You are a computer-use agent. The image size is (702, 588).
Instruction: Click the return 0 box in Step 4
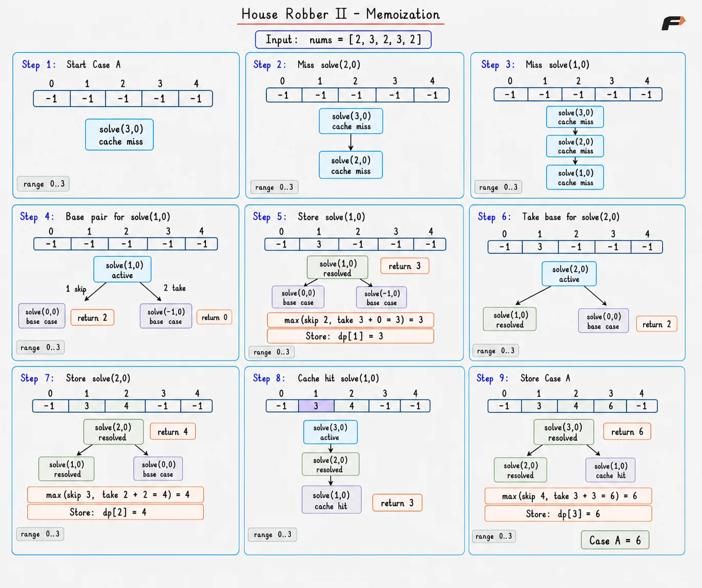214,317
